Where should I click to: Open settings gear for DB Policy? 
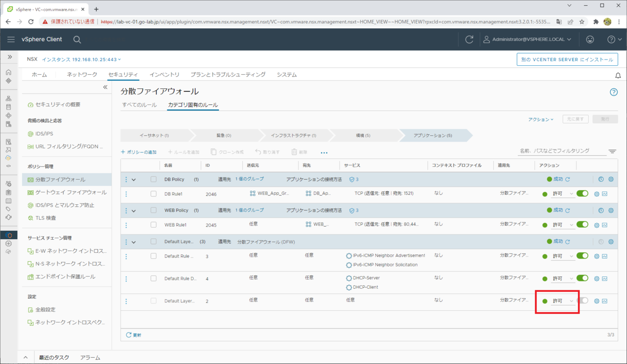click(x=610, y=180)
